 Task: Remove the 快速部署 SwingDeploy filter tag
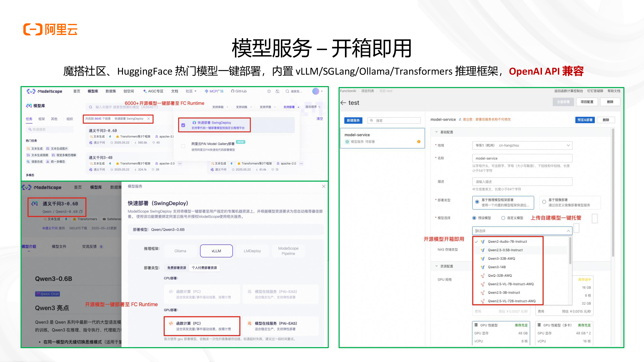pyautogui.click(x=149, y=119)
